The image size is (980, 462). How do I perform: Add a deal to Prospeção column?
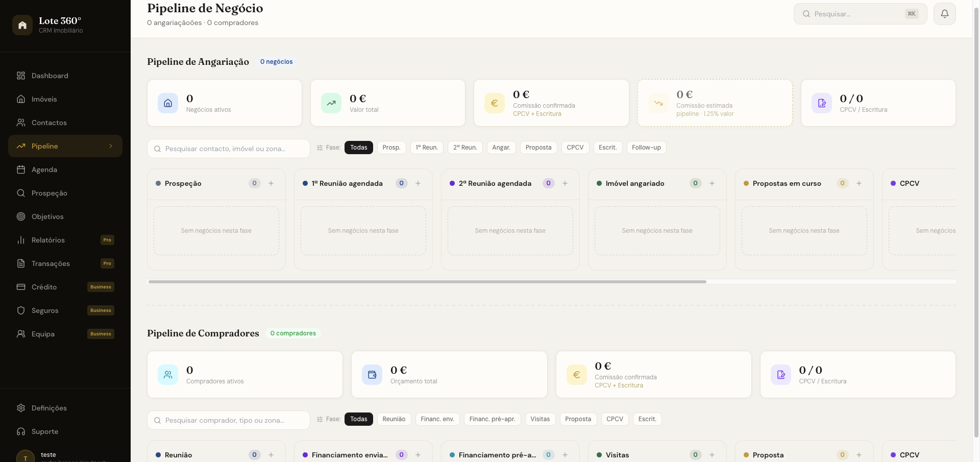click(x=271, y=183)
